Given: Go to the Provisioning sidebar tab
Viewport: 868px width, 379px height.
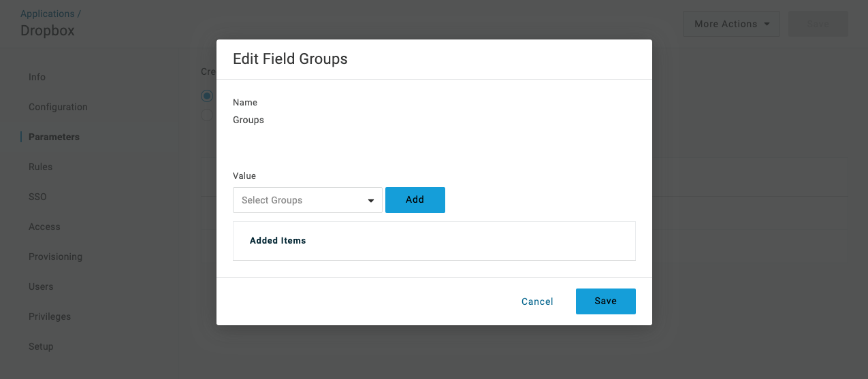Looking at the screenshot, I should [55, 257].
